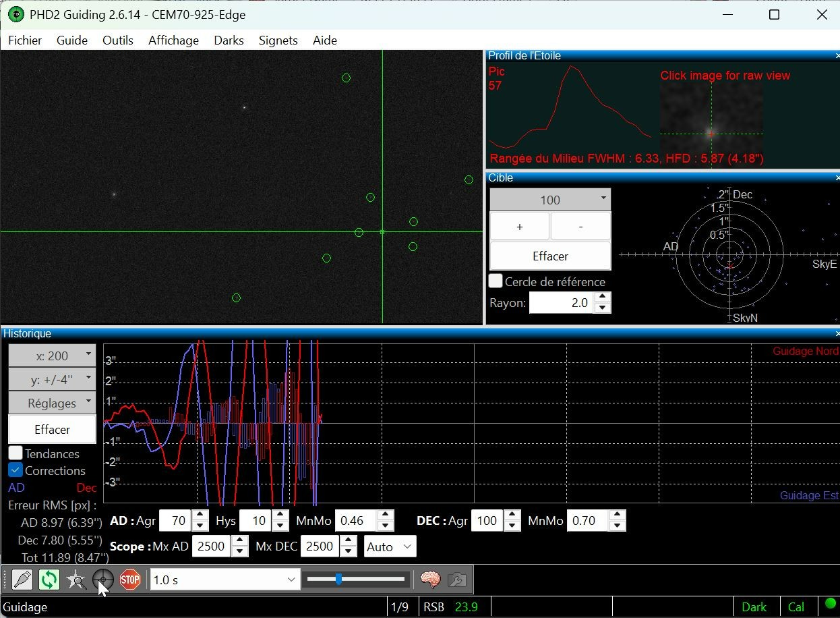Open the Outils menu
The width and height of the screenshot is (840, 618).
tap(118, 40)
